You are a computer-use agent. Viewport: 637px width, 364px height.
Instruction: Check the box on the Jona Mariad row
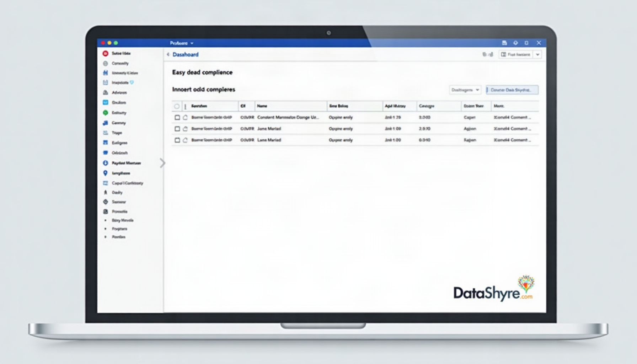[x=177, y=129]
